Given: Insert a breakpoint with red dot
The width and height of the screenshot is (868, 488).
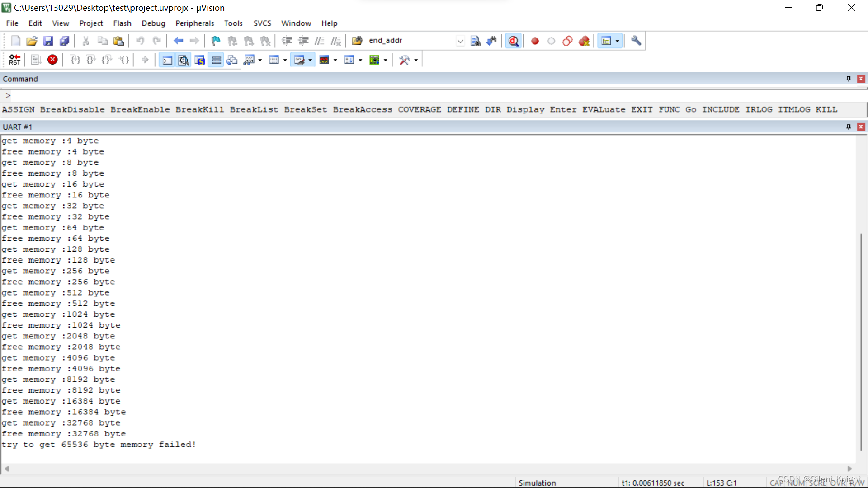Looking at the screenshot, I should [535, 41].
